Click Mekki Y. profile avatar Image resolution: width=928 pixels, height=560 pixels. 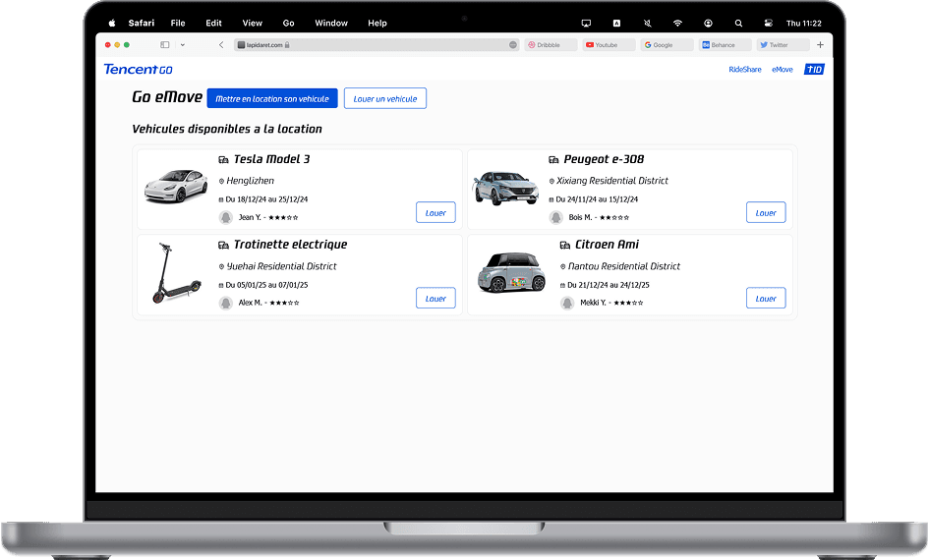click(567, 303)
